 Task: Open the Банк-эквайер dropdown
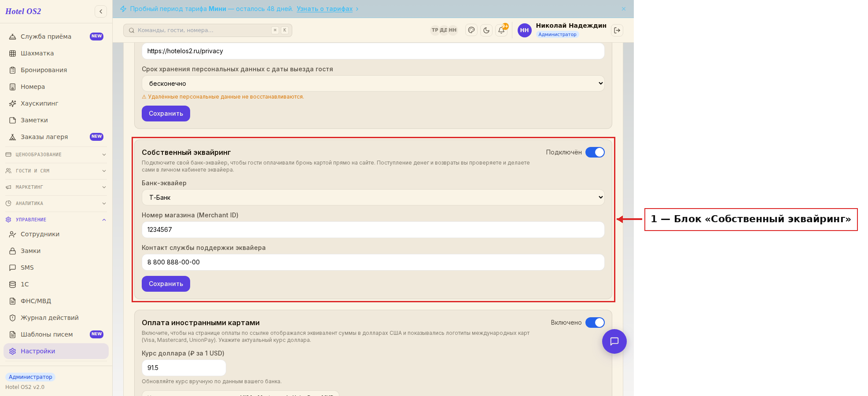tap(373, 198)
